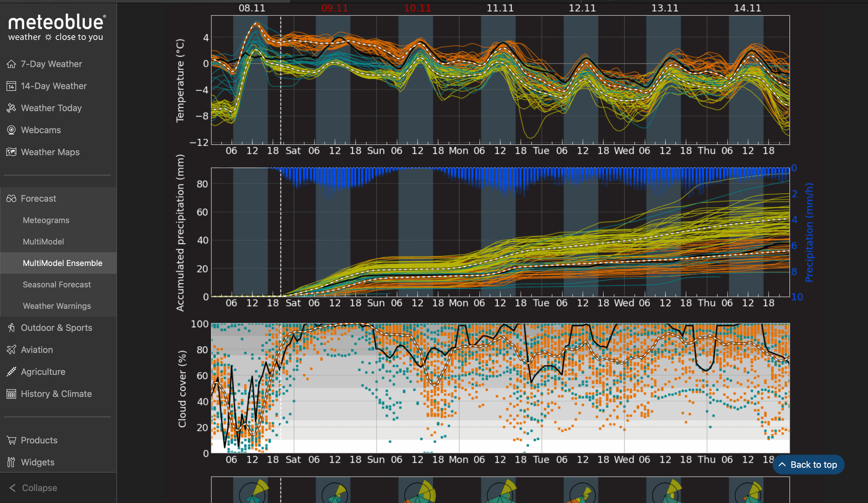Click the Products shopping cart icon
This screenshot has width=868, height=503.
[x=11, y=440]
